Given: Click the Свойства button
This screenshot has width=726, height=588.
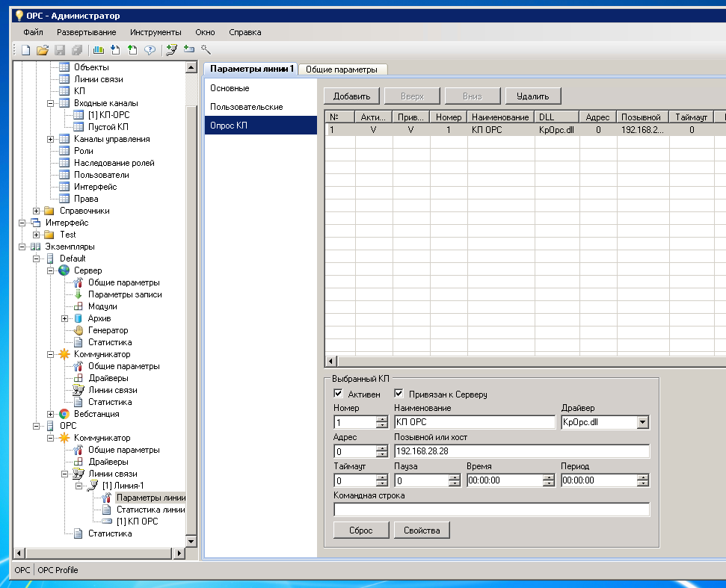Looking at the screenshot, I should (x=422, y=530).
